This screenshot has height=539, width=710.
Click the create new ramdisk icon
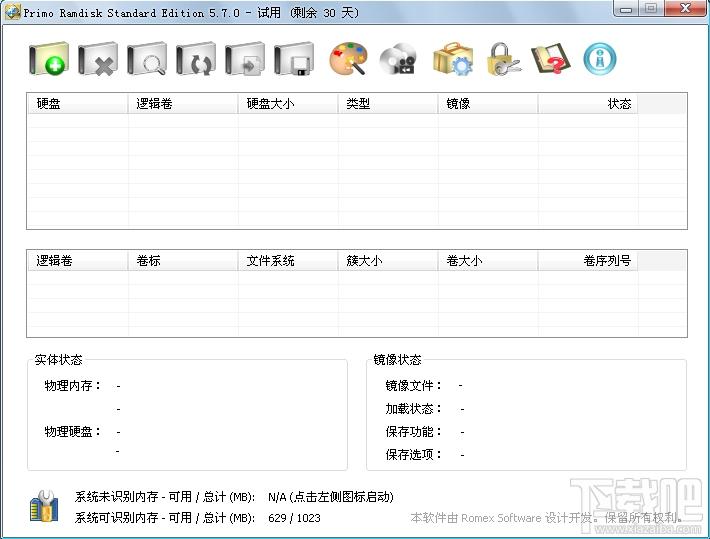[x=49, y=59]
